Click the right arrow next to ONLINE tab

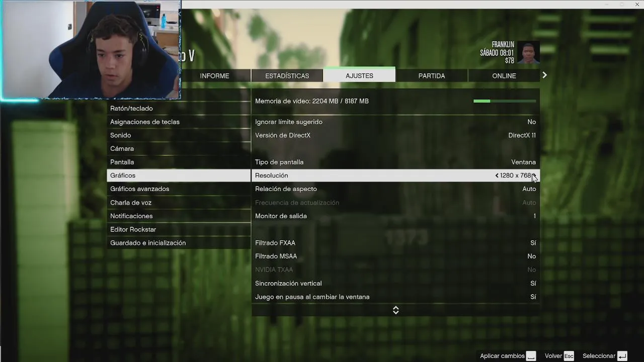544,75
